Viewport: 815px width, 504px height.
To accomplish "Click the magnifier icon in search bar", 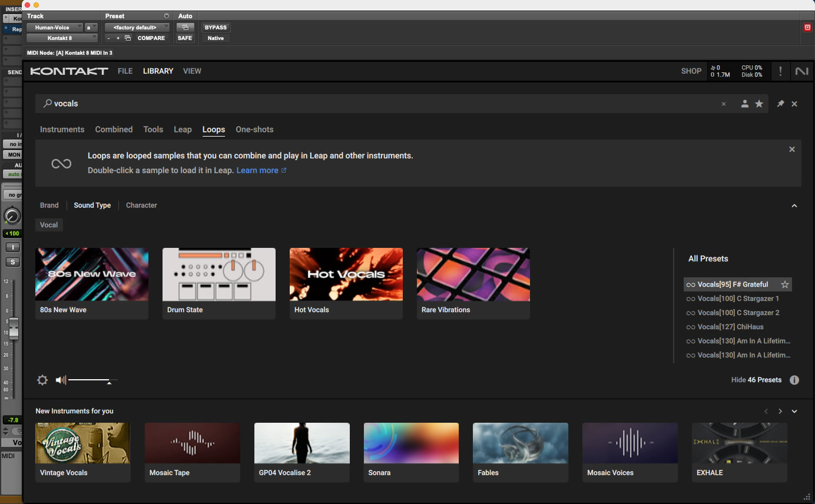I will 48,104.
